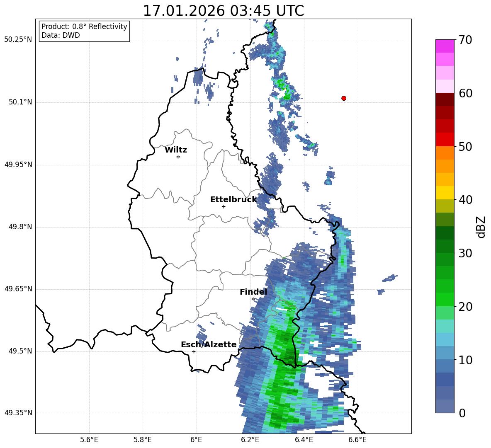491x448 pixels.
Task: Click the 6.2°E longitude label
Action: [250, 440]
